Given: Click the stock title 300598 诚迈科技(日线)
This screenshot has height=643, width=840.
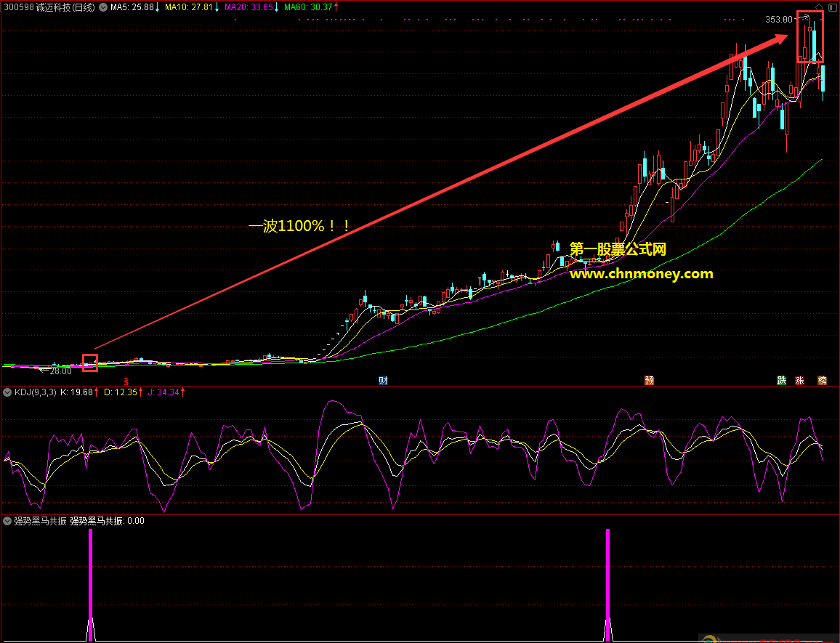Looking at the screenshot, I should pos(49,7).
